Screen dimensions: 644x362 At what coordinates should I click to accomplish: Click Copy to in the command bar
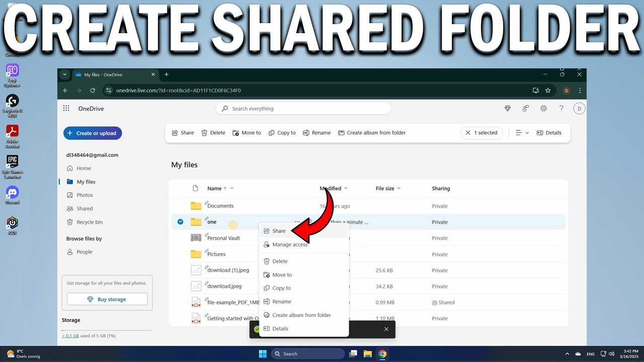tap(282, 133)
